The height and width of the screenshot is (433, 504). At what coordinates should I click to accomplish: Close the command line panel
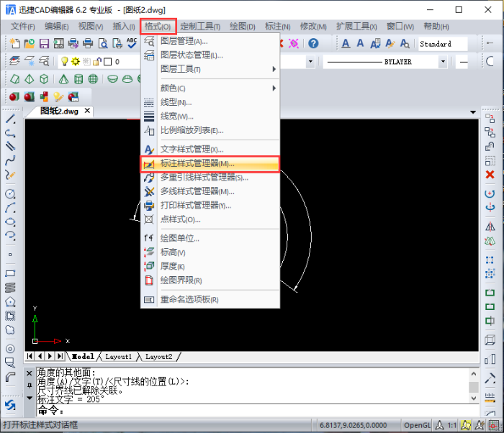[x=30, y=373]
